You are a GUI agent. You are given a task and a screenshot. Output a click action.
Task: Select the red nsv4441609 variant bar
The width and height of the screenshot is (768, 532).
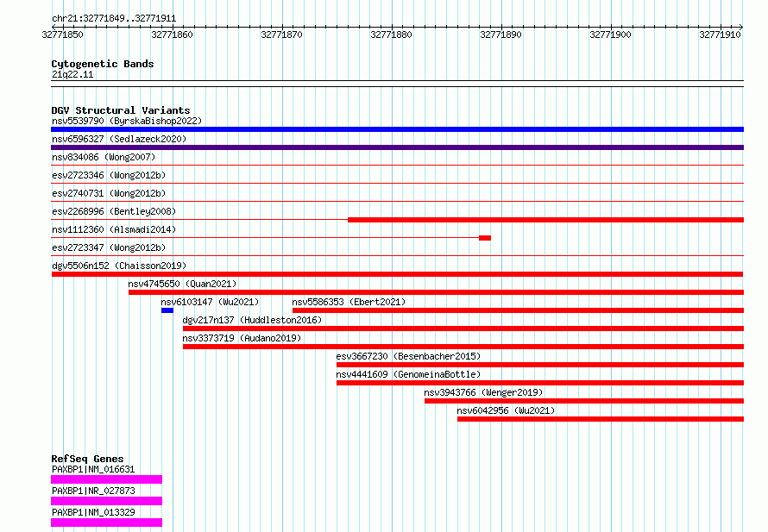coord(540,383)
